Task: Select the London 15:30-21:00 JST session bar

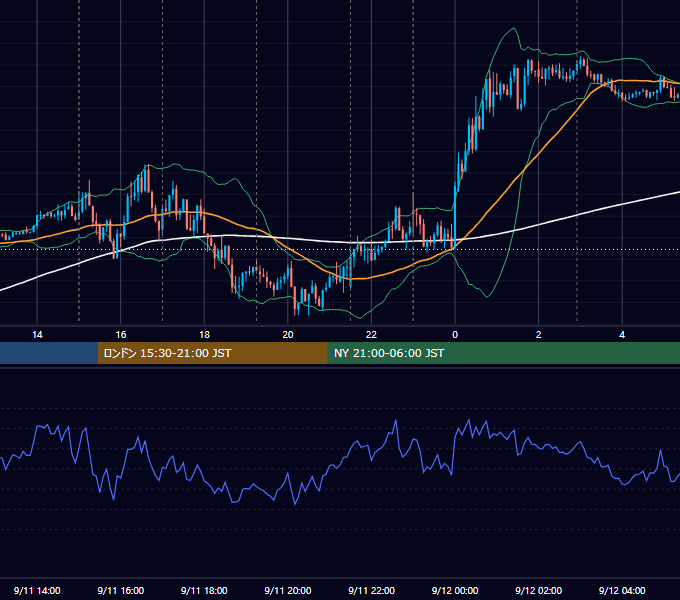Action: [212, 353]
